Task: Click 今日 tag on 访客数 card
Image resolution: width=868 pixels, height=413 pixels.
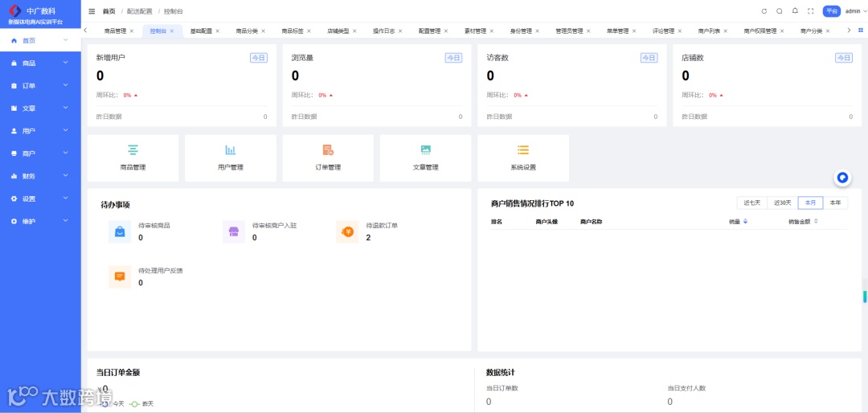Action: (649, 58)
